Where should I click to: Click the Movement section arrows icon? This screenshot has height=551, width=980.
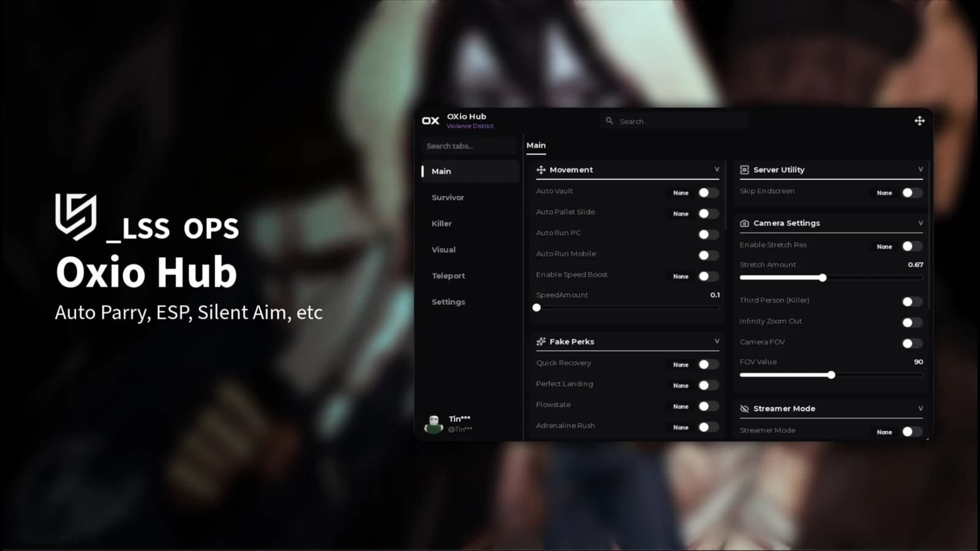[541, 170]
